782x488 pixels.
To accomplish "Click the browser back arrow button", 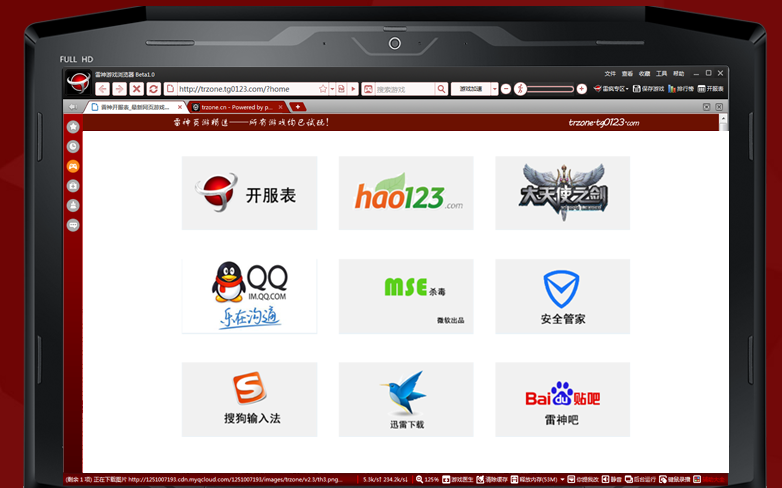I will pos(103,89).
